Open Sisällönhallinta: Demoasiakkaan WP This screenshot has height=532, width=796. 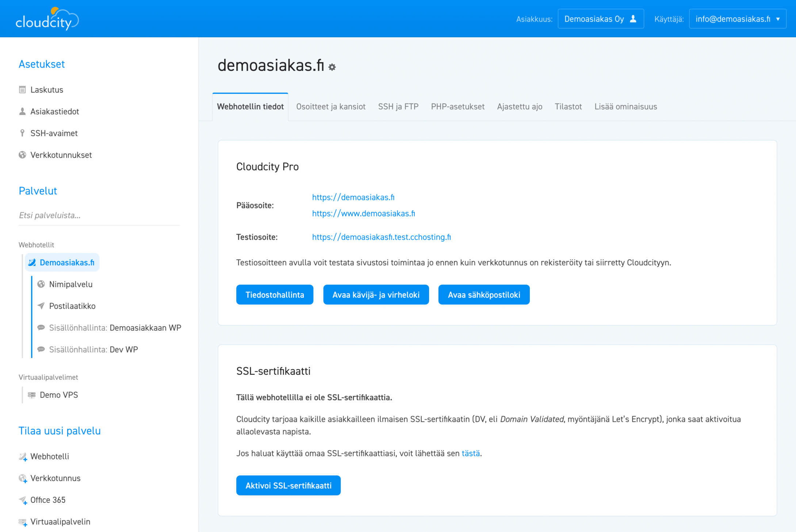[115, 328]
